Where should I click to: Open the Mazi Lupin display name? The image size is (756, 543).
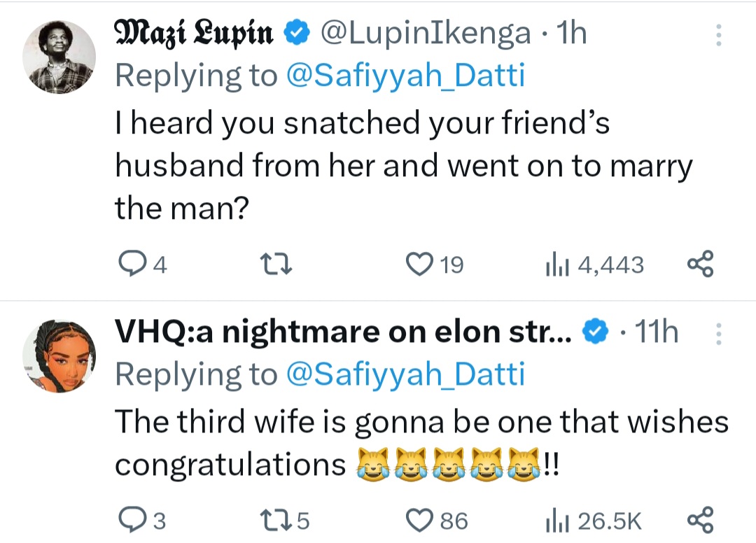(193, 34)
